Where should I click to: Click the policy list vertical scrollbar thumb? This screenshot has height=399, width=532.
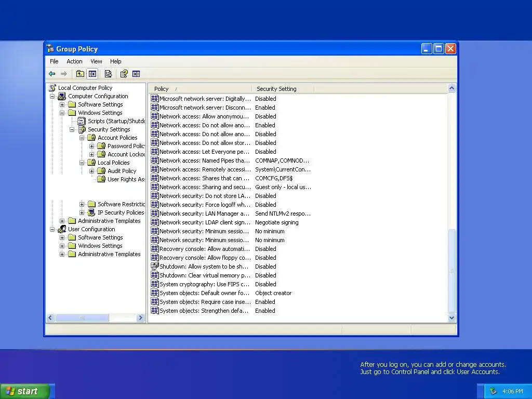coord(451,271)
